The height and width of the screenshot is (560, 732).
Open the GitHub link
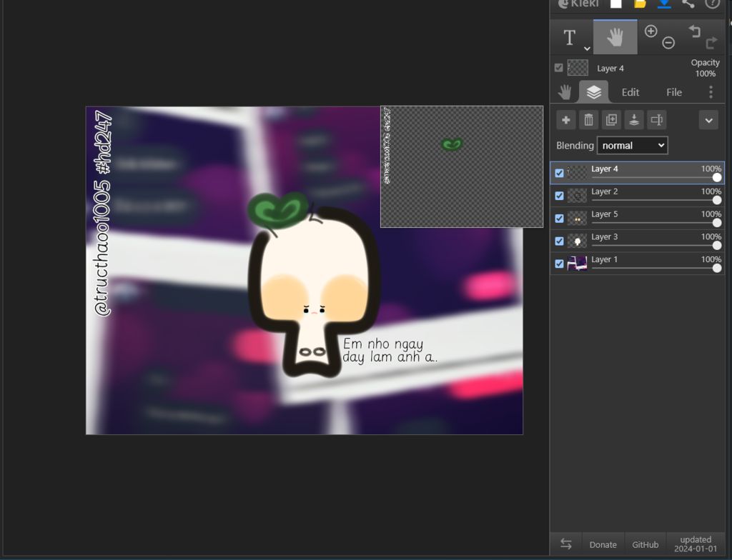pyautogui.click(x=646, y=544)
